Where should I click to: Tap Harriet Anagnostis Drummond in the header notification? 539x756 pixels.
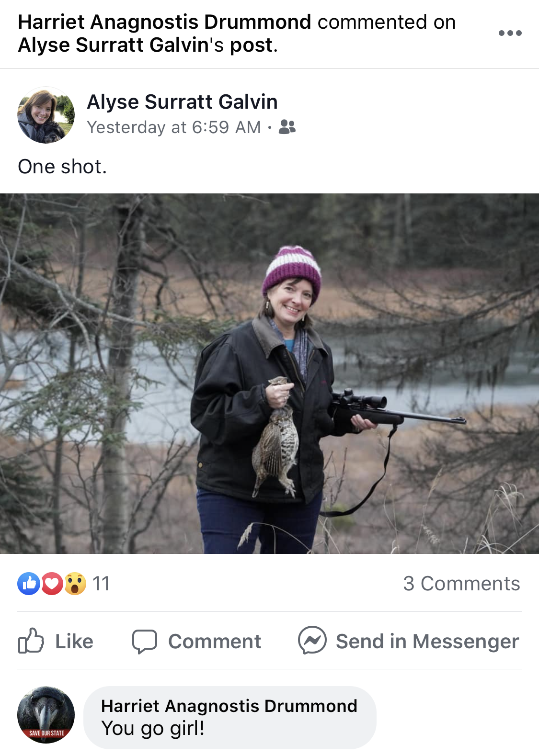click(164, 22)
